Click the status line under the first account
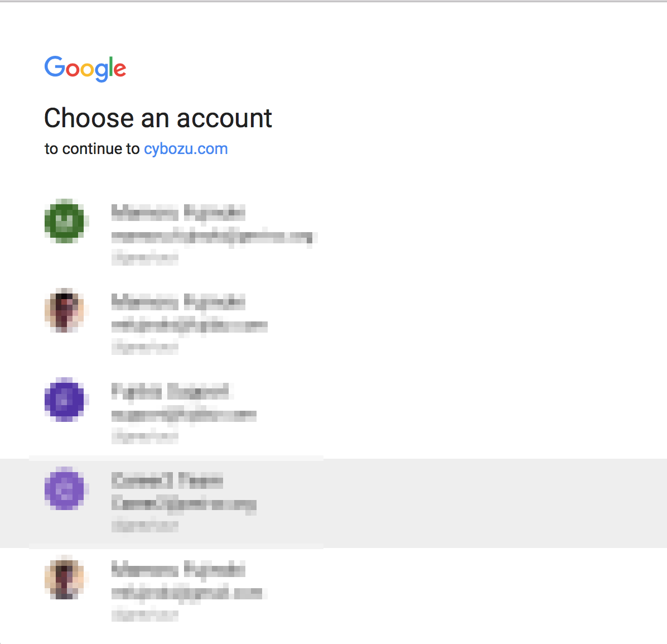667x644 pixels. point(145,258)
